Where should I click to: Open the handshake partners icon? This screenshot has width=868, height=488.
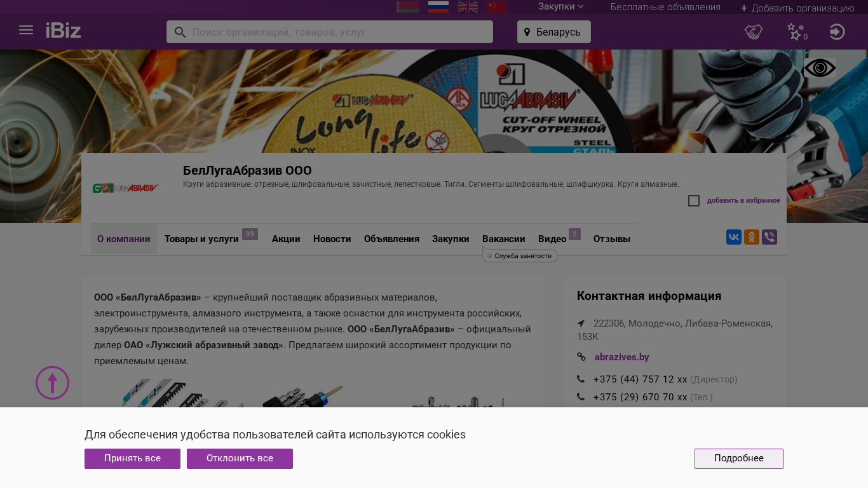(754, 32)
